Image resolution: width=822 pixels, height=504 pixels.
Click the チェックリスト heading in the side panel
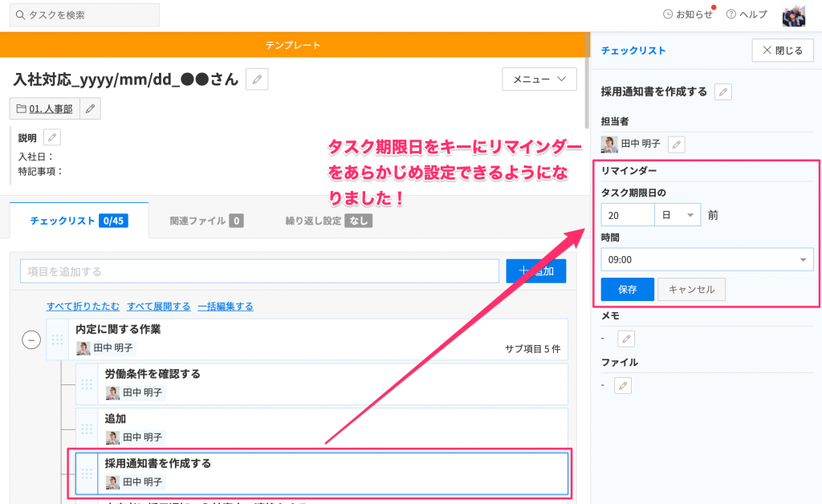[x=633, y=51]
